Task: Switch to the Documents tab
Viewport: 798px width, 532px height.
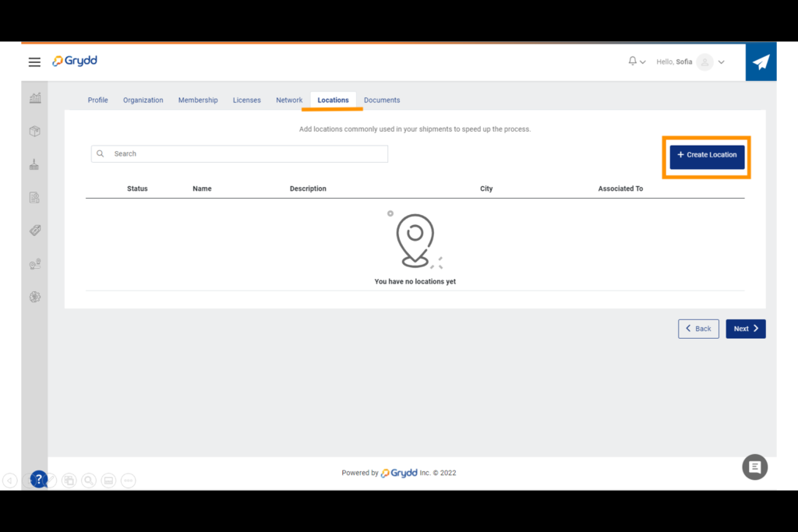Action: point(382,100)
